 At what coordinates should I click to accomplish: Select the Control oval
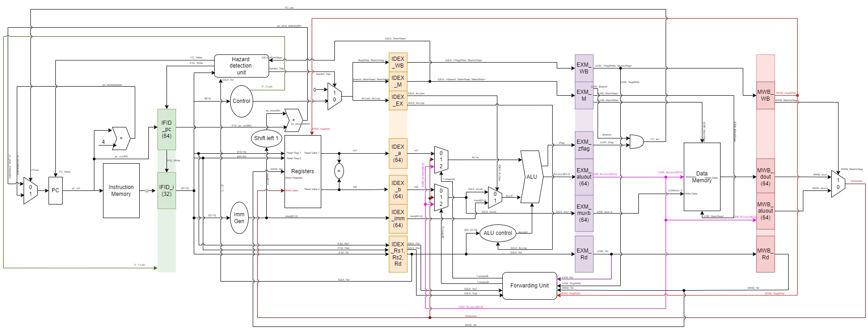(x=241, y=101)
